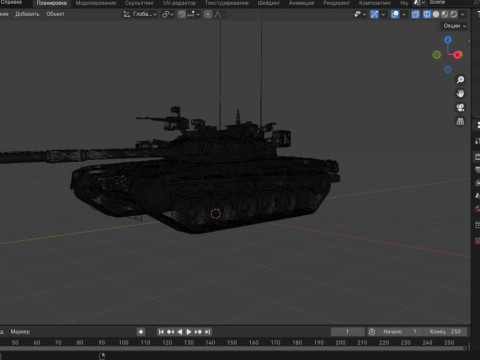Switch to the Текстурирование workspace tab
This screenshot has width=480, height=360.
point(227,3)
